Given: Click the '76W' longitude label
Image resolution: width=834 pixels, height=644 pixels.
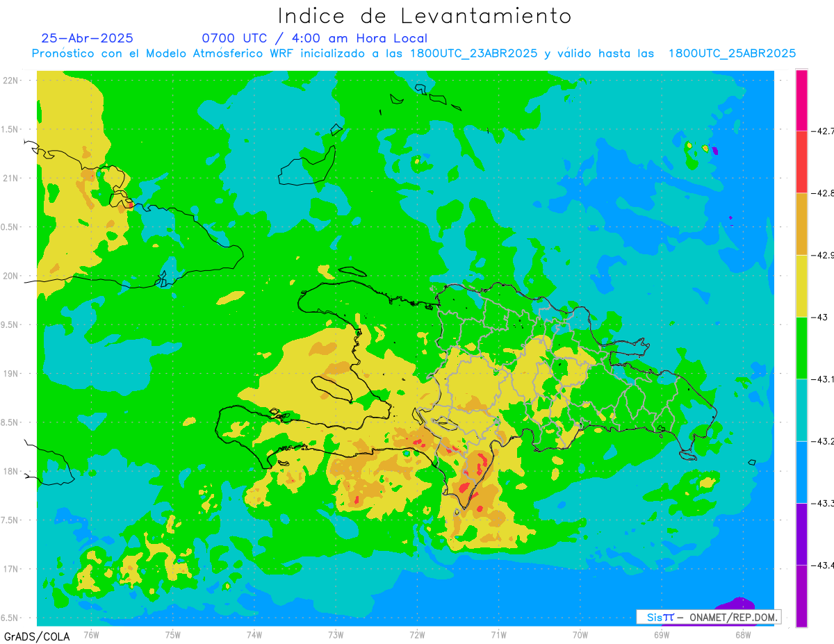Looking at the screenshot, I should tap(91, 634).
